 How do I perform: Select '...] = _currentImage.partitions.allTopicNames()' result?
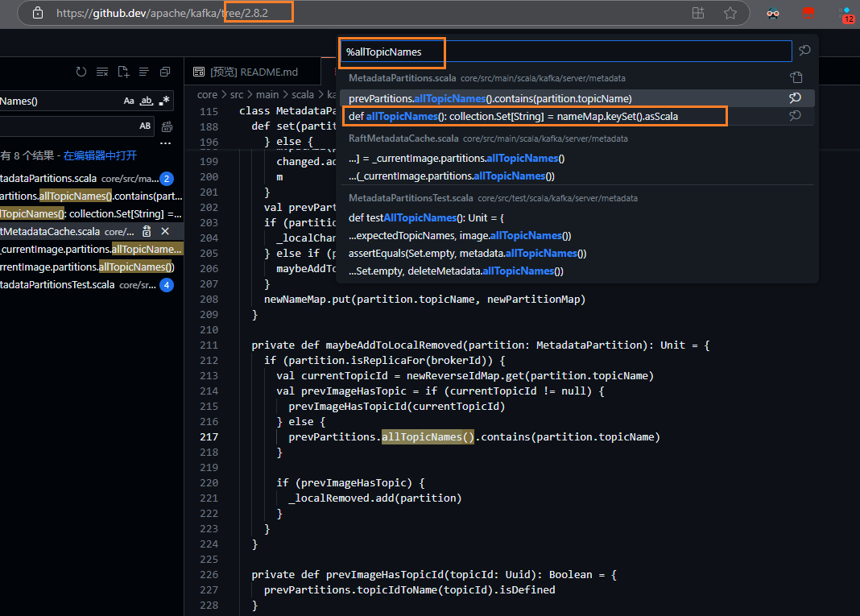(x=577, y=159)
